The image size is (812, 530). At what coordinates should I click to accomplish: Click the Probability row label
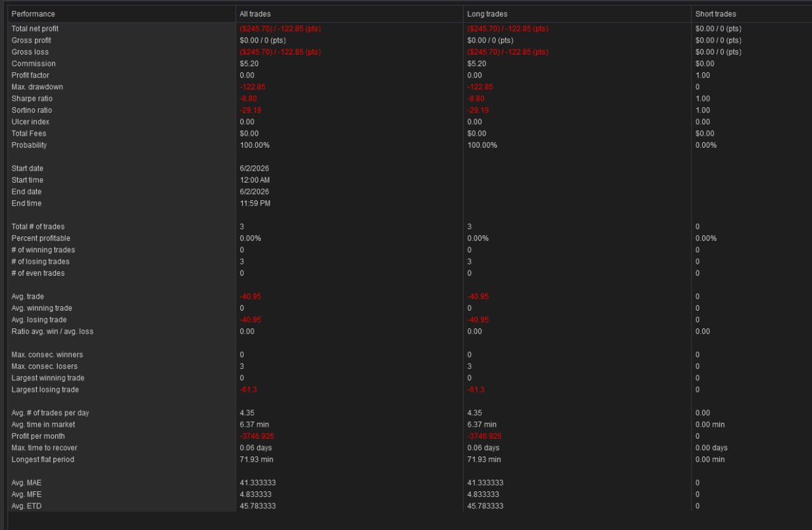click(29, 145)
